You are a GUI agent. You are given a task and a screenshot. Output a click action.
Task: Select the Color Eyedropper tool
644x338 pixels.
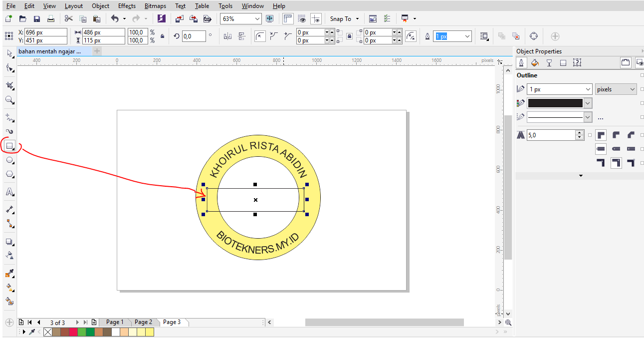pyautogui.click(x=9, y=273)
